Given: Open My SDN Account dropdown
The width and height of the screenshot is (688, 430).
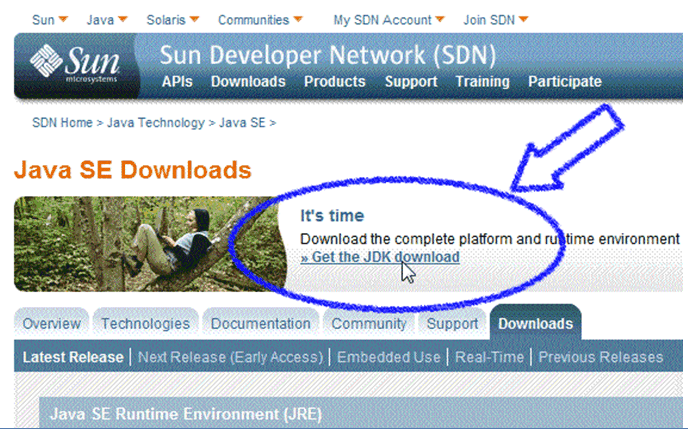Looking at the screenshot, I should pyautogui.click(x=389, y=20).
